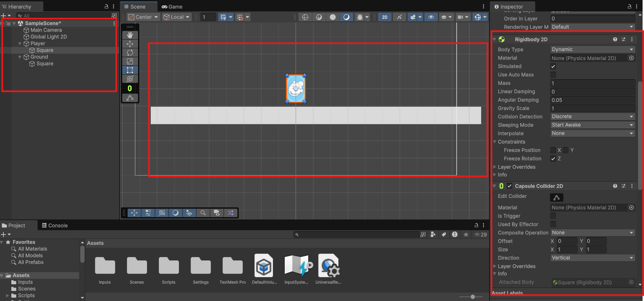Switch to the Game tab

point(172,7)
